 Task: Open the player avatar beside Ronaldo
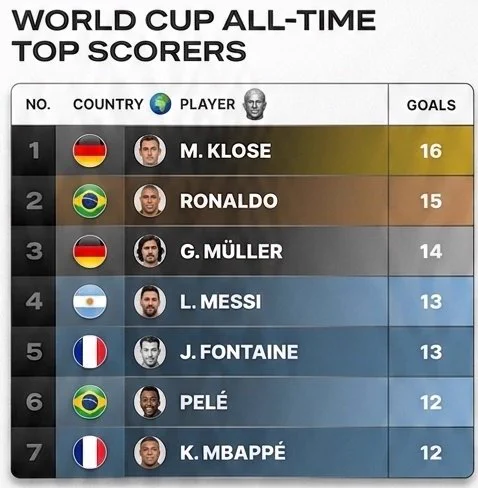click(x=150, y=201)
